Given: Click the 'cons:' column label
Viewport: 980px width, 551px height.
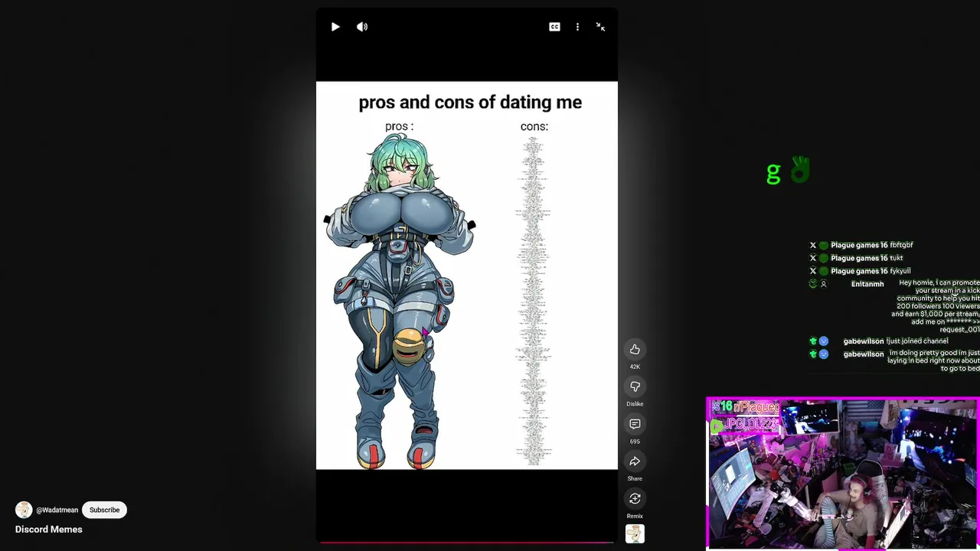Looking at the screenshot, I should pyautogui.click(x=534, y=127).
